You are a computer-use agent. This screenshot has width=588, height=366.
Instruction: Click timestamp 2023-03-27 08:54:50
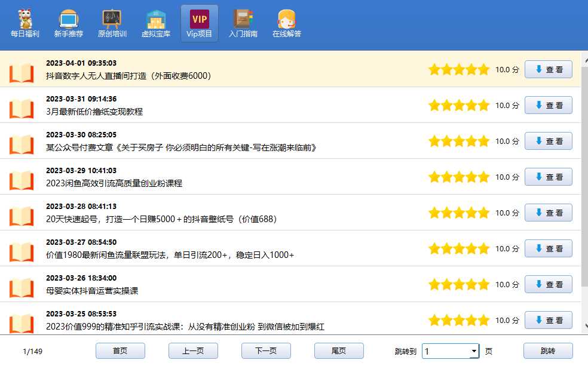[81, 242]
